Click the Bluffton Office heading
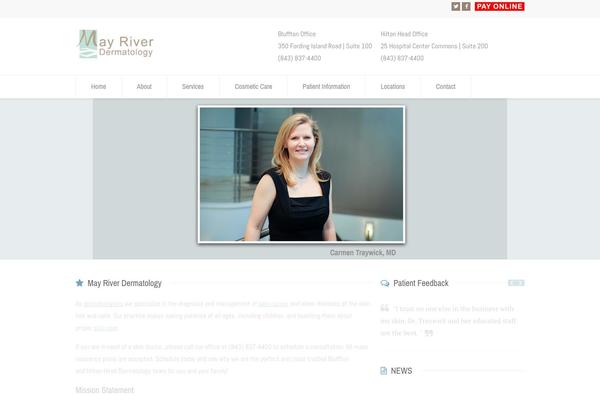The height and width of the screenshot is (400, 600). coord(297,34)
